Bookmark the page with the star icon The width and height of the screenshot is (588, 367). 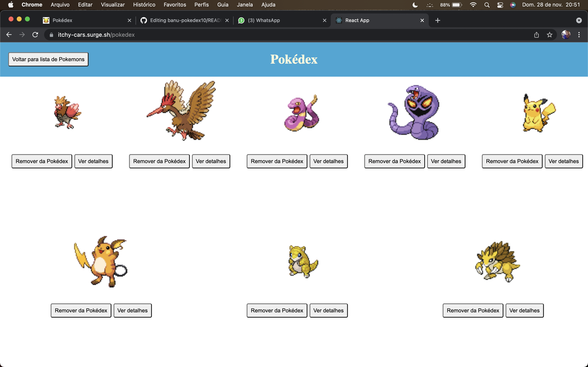tap(550, 35)
